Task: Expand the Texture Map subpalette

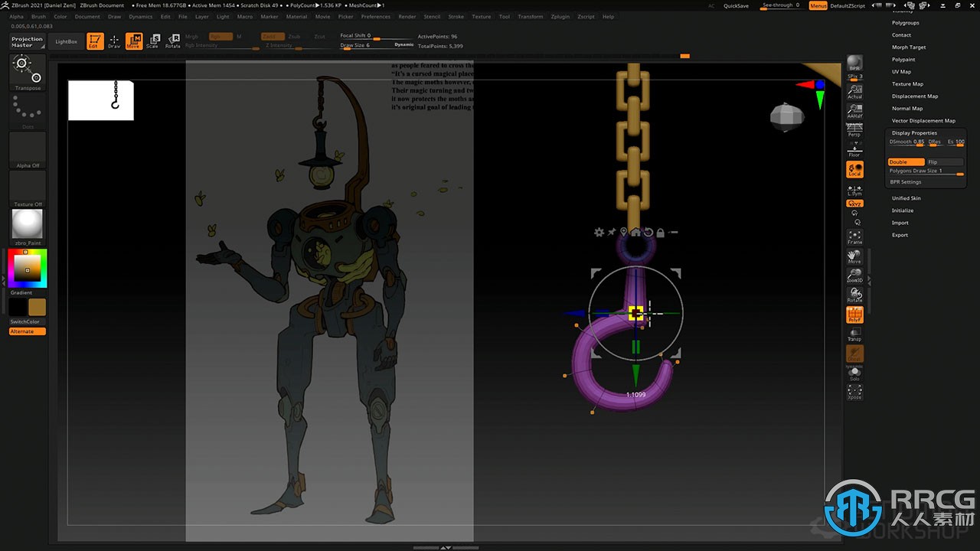Action: 907,84
